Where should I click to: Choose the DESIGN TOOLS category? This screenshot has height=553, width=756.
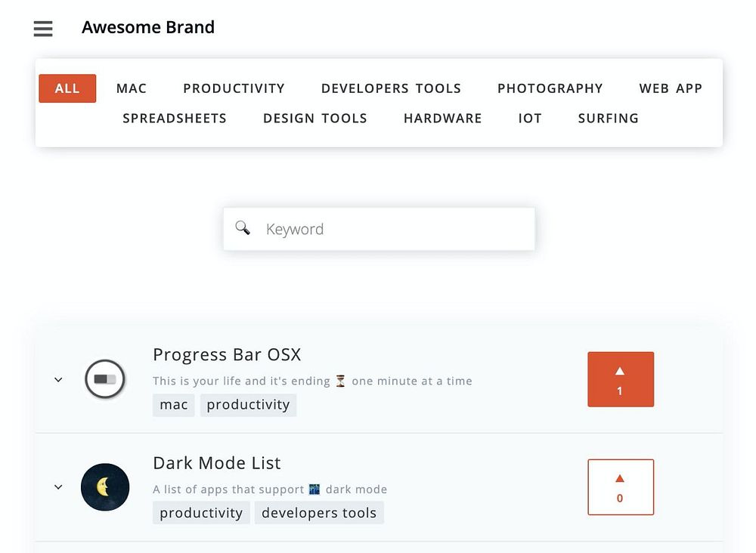(314, 118)
